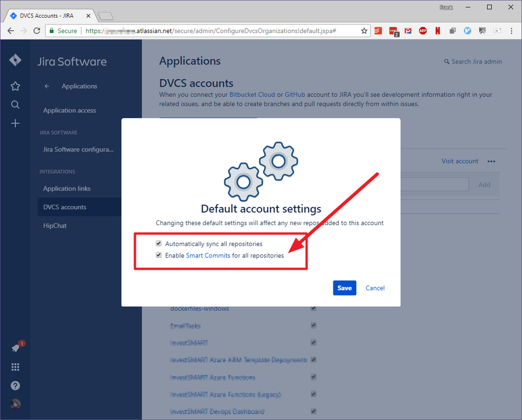The image size is (522, 420).
Task: Click the plus create icon in sidebar
Action: coord(15,123)
